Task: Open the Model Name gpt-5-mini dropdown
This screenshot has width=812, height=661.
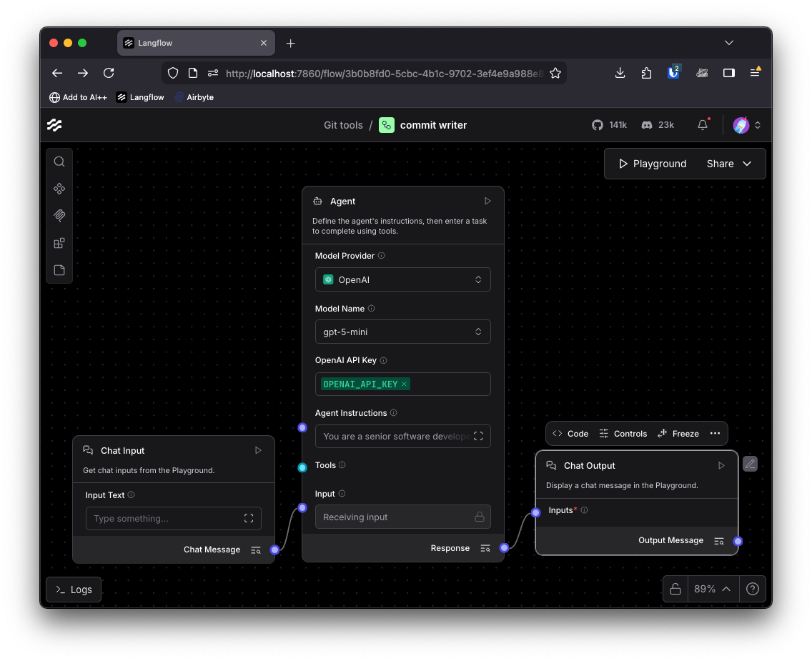Action: click(x=402, y=332)
